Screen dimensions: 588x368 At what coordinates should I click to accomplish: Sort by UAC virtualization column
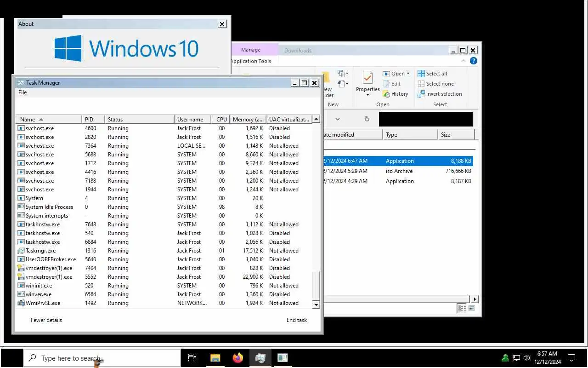coord(289,119)
